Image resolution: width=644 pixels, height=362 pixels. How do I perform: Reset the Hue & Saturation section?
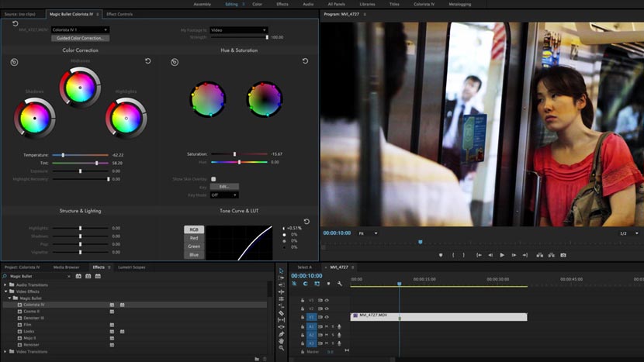coord(305,61)
